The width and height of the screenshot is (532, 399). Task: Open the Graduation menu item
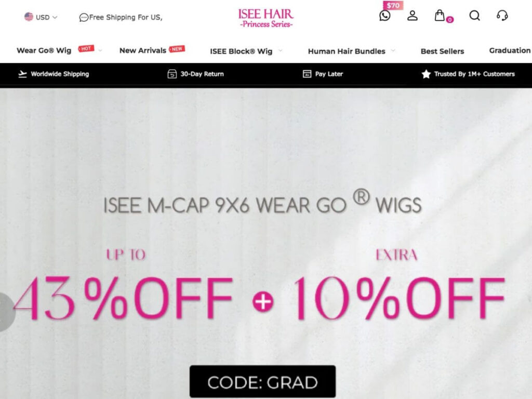[x=510, y=50]
